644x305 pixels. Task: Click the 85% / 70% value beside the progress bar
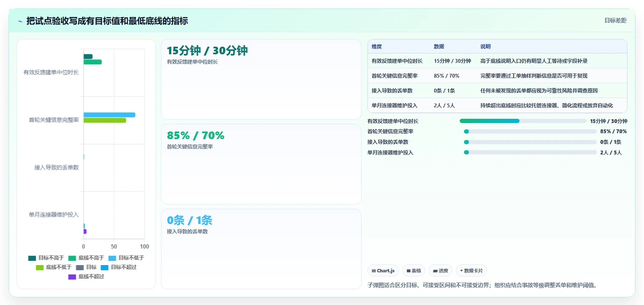coord(613,132)
